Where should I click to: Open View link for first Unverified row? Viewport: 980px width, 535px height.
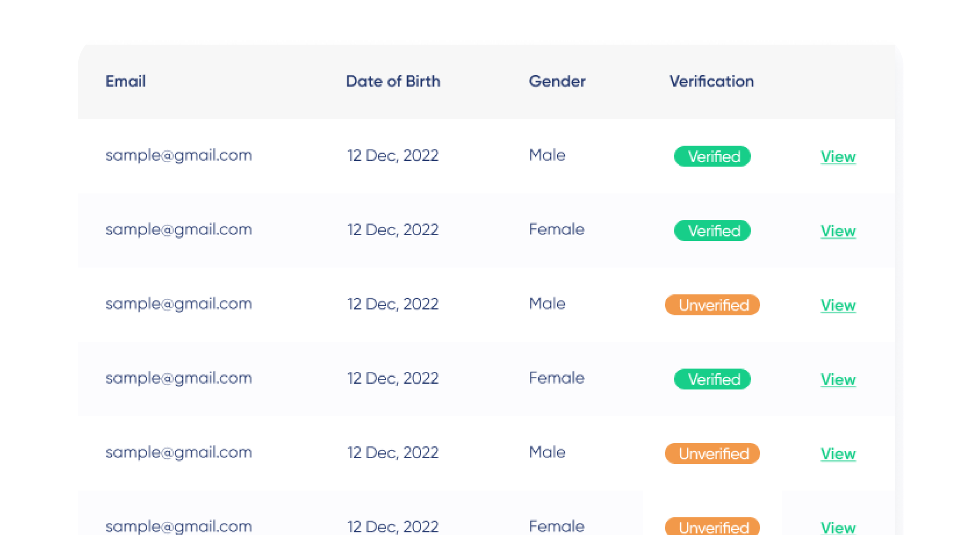[x=837, y=305]
